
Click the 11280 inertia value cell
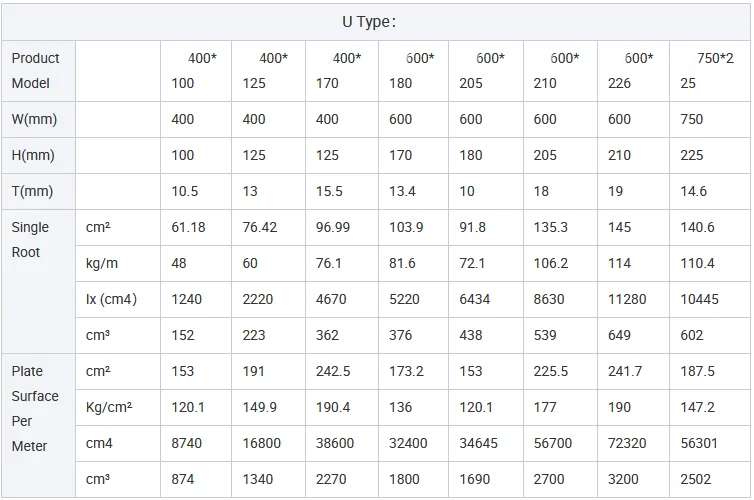[x=626, y=299]
